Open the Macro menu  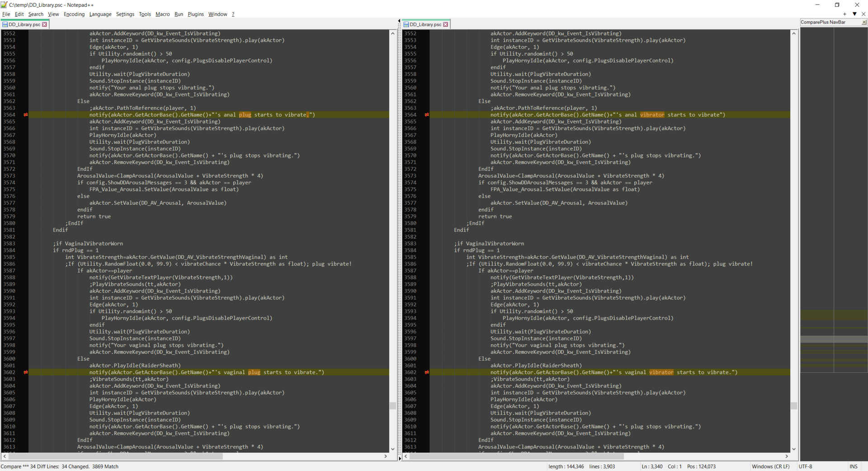pos(163,14)
